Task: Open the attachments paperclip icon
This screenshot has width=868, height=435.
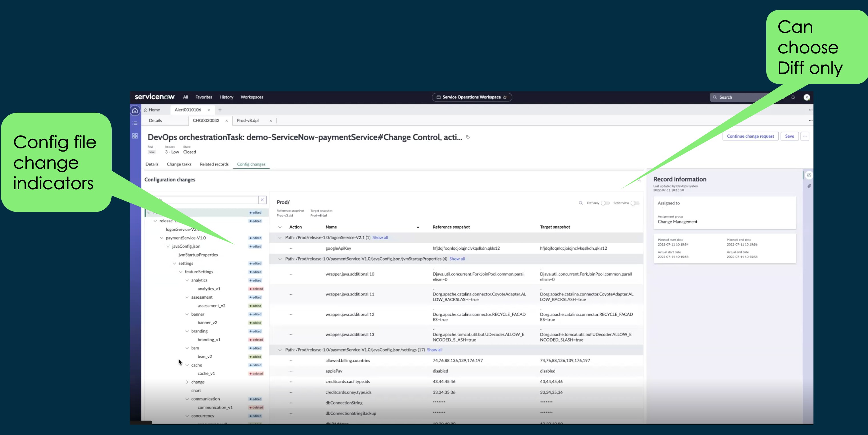Action: pyautogui.click(x=809, y=186)
